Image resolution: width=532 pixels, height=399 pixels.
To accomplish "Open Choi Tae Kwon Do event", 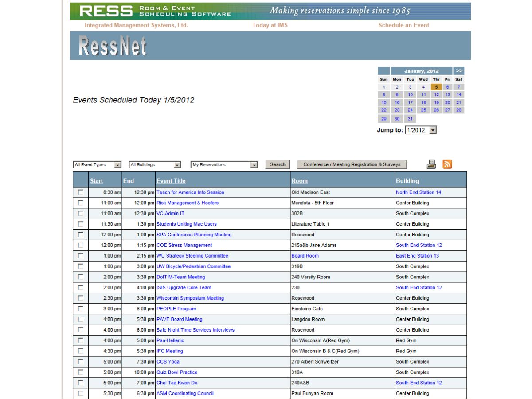I will point(177,383).
